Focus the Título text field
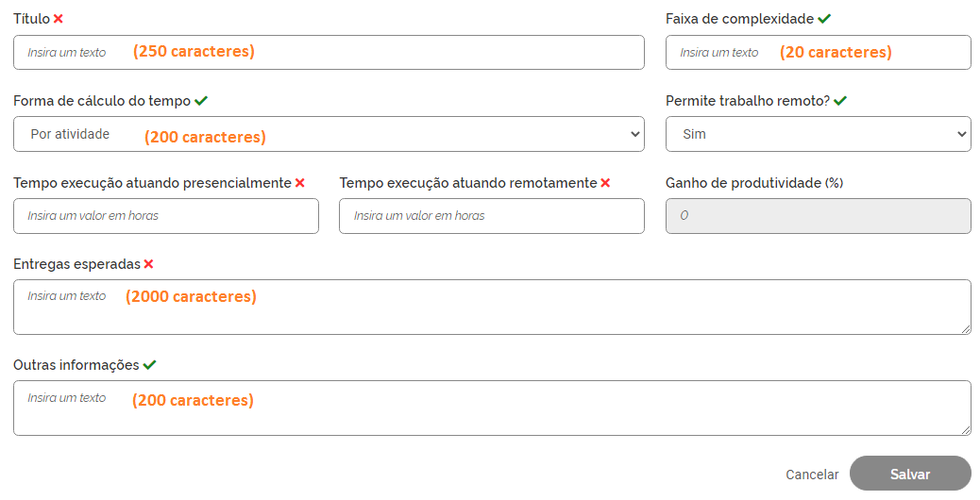The height and width of the screenshot is (500, 980). coord(329,52)
